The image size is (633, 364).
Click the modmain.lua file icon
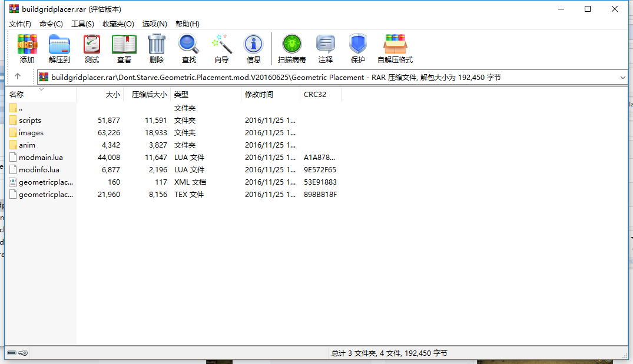click(x=13, y=157)
